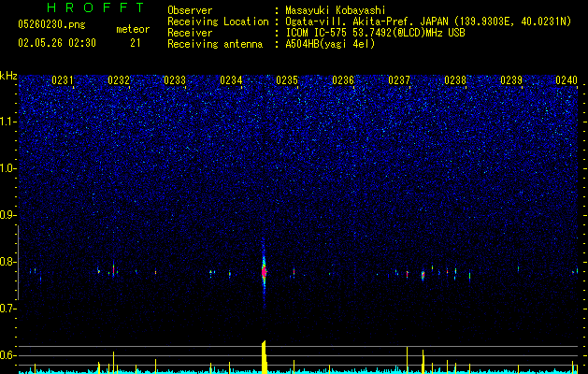
Task: Click the 0239 time marker
Action: 511,80
